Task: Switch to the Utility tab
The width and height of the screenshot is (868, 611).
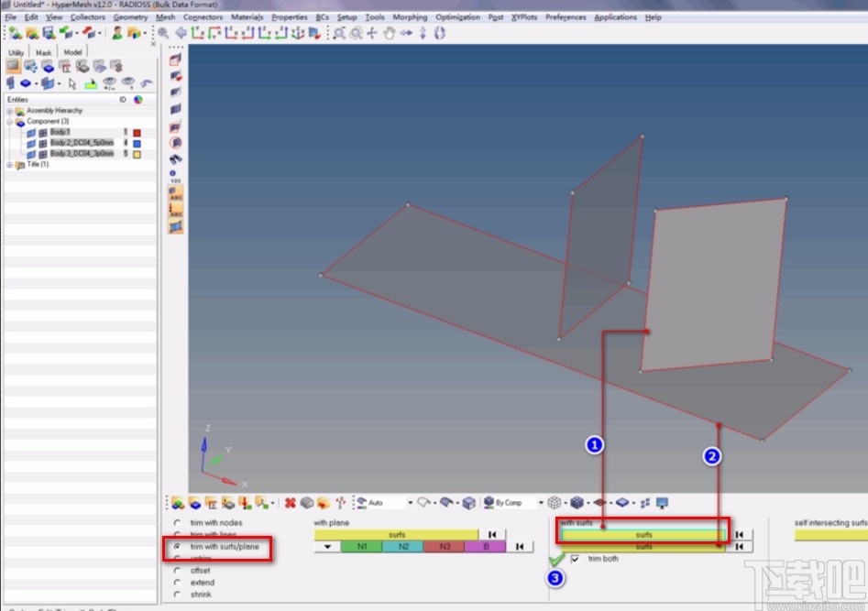Action: (x=16, y=52)
